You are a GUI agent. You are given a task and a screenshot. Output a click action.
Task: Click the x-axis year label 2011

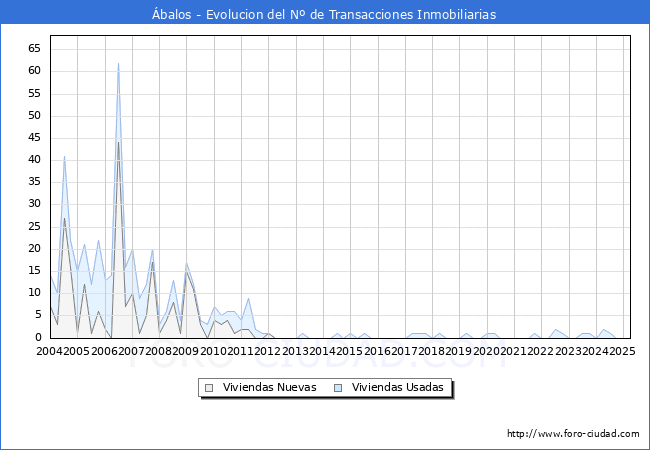coord(240,351)
